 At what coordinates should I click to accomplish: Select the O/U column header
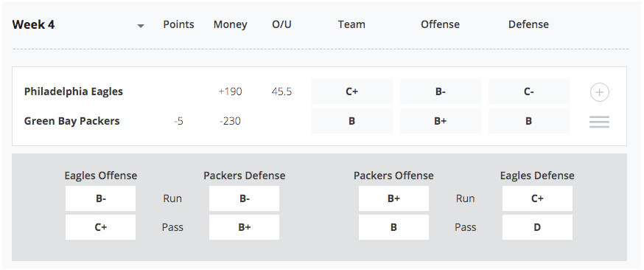[x=281, y=24]
